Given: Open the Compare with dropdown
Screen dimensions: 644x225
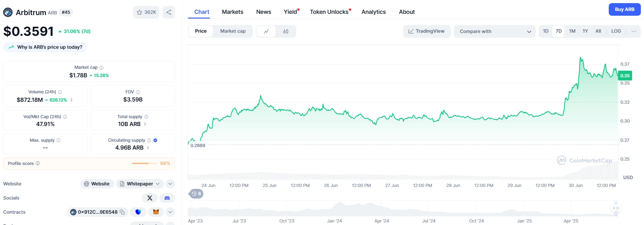Looking at the screenshot, I should (495, 31).
